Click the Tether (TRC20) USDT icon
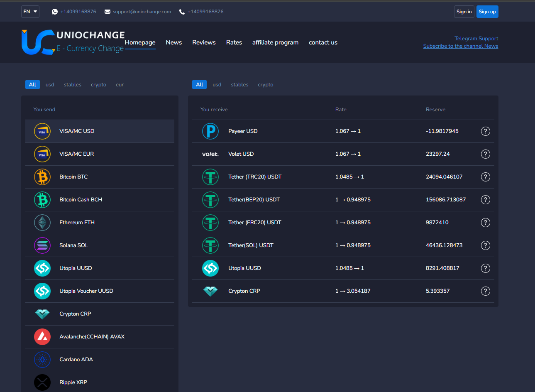535x392 pixels. point(210,177)
